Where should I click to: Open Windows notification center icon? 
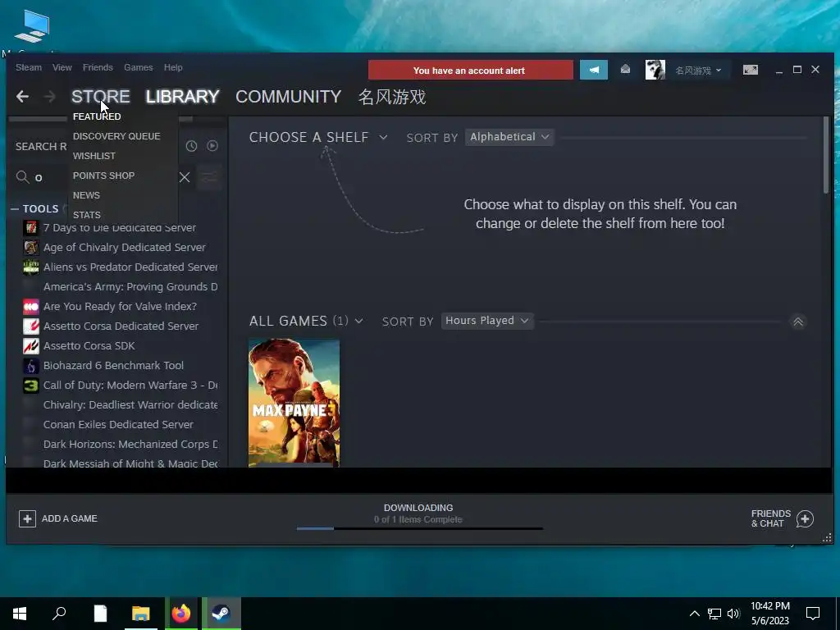coord(813,614)
